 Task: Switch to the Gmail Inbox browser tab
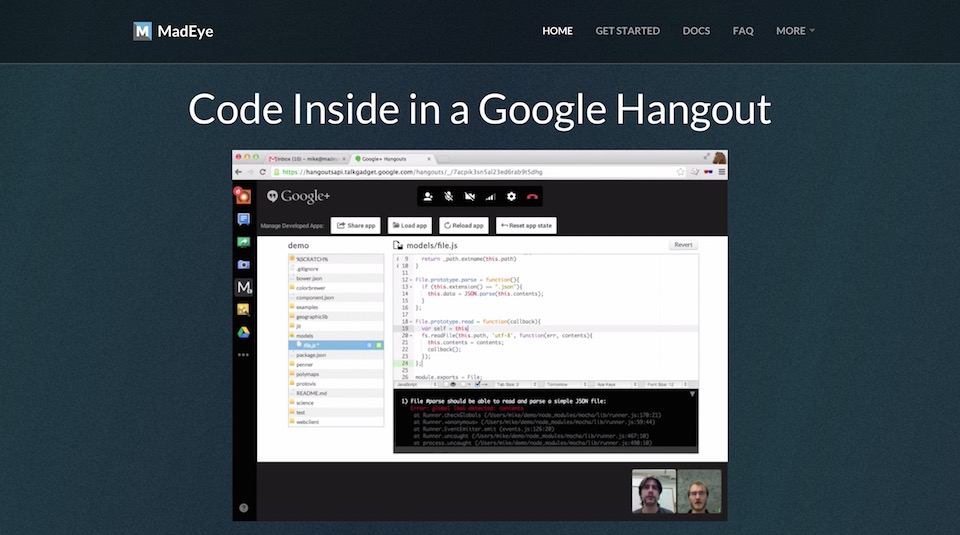coord(307,159)
